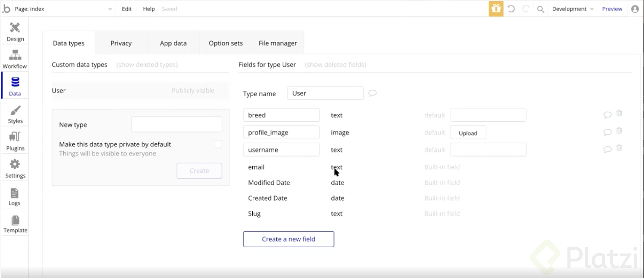Click 'Create a new field' button
Screen dimensions: 644x278
[x=288, y=239]
